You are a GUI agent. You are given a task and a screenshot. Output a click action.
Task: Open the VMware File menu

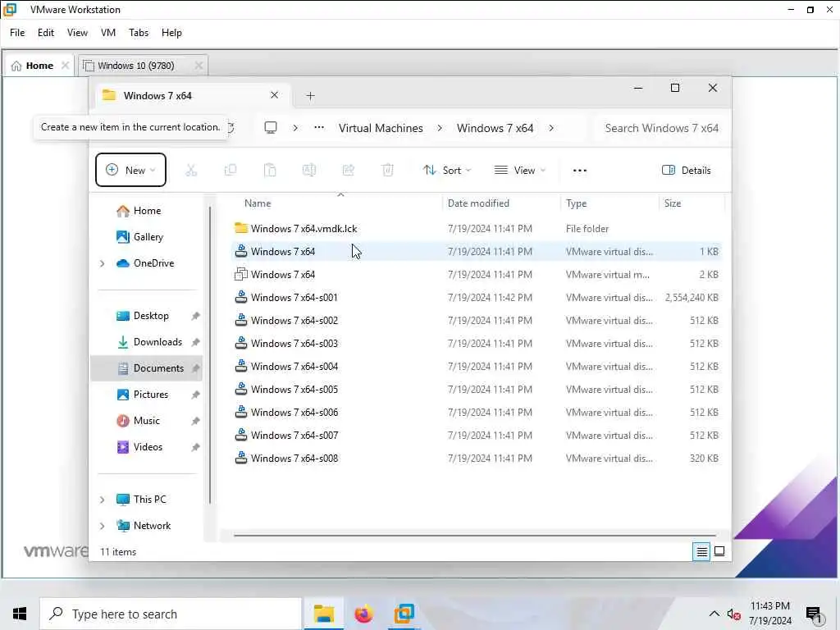17,33
